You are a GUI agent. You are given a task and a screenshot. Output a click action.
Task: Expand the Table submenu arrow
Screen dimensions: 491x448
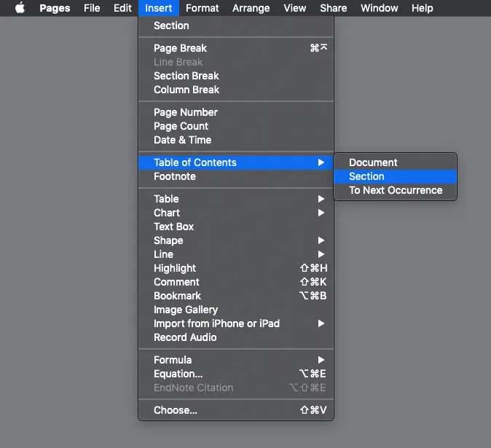coord(321,199)
